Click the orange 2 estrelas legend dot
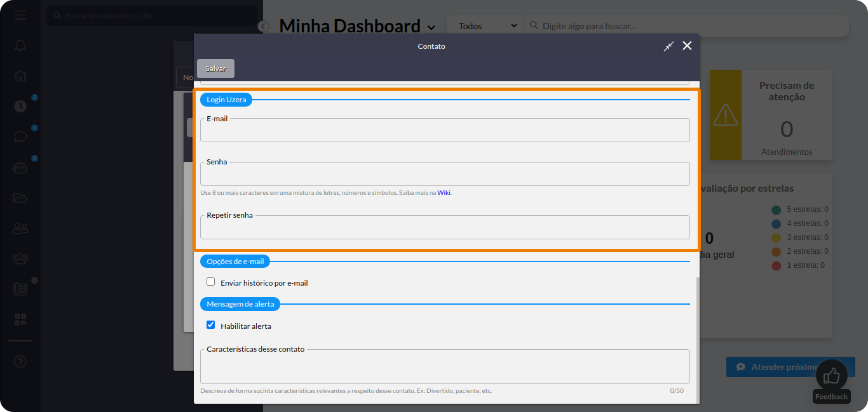This screenshot has width=868, height=412. 776,251
